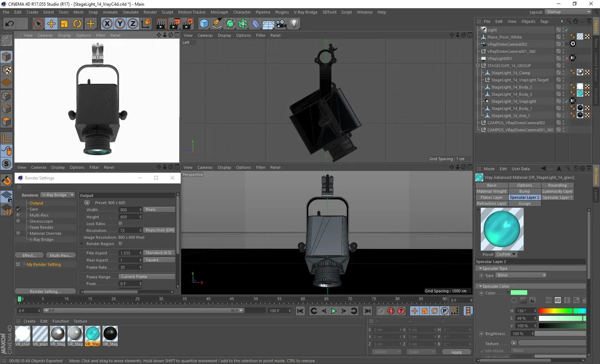Open the Square pixel aspect dropdown
600x364 pixels.
click(x=159, y=260)
